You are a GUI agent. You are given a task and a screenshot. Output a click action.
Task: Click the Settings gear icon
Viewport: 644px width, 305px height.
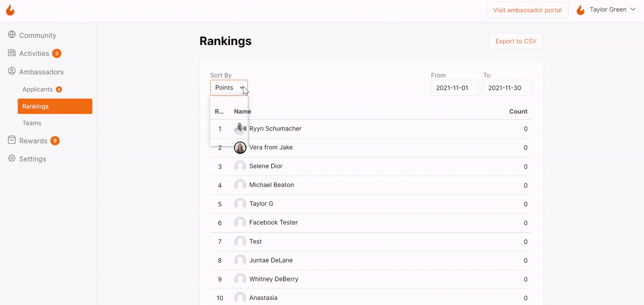pos(12,158)
